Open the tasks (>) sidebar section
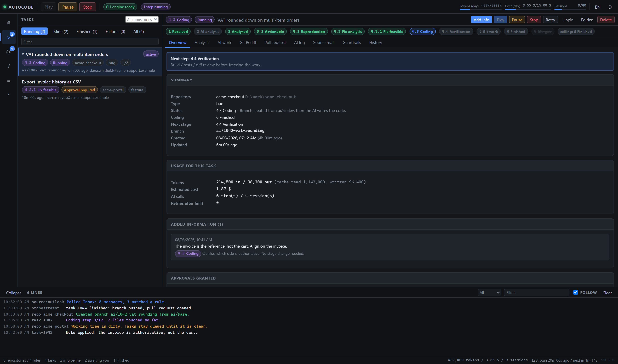 pyautogui.click(x=9, y=37)
